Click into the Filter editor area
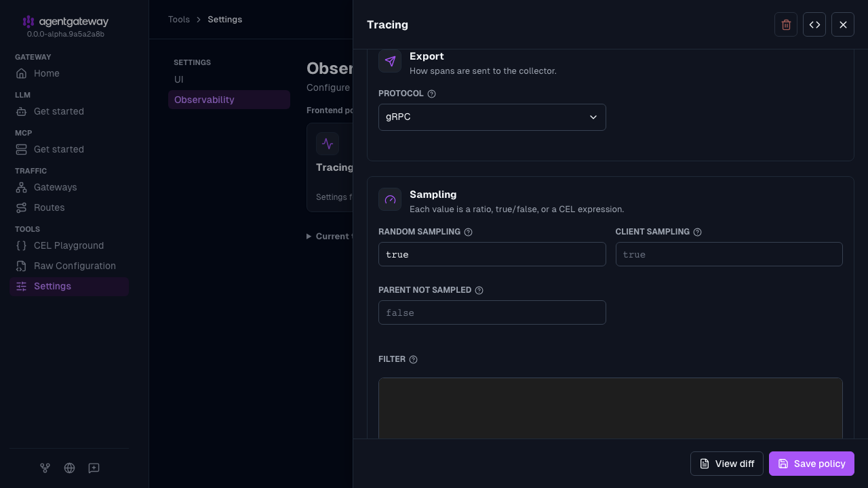Image resolution: width=868 pixels, height=488 pixels. coord(610,408)
